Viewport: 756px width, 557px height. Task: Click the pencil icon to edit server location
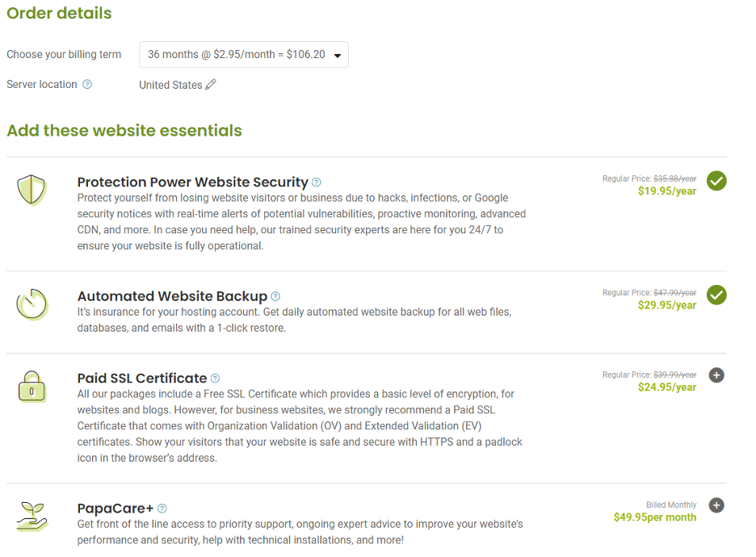210,84
